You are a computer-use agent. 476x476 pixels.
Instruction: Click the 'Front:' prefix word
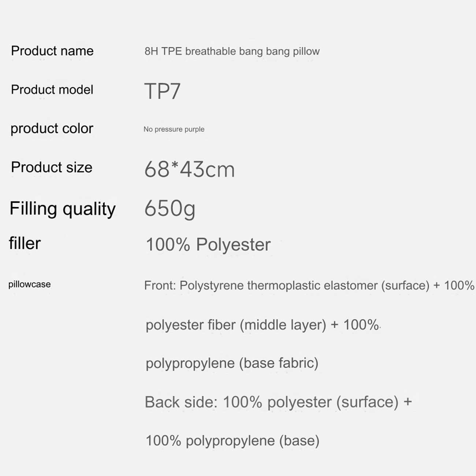pos(159,286)
